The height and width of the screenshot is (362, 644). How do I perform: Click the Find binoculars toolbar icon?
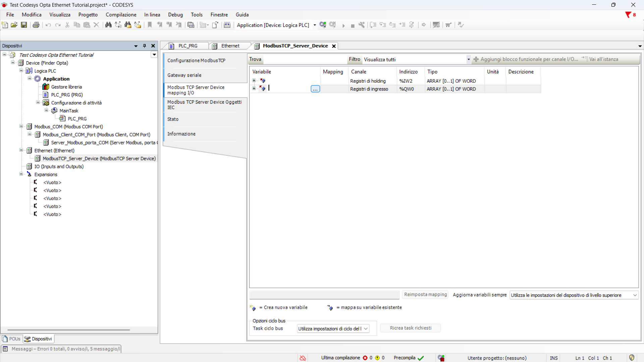tap(108, 25)
